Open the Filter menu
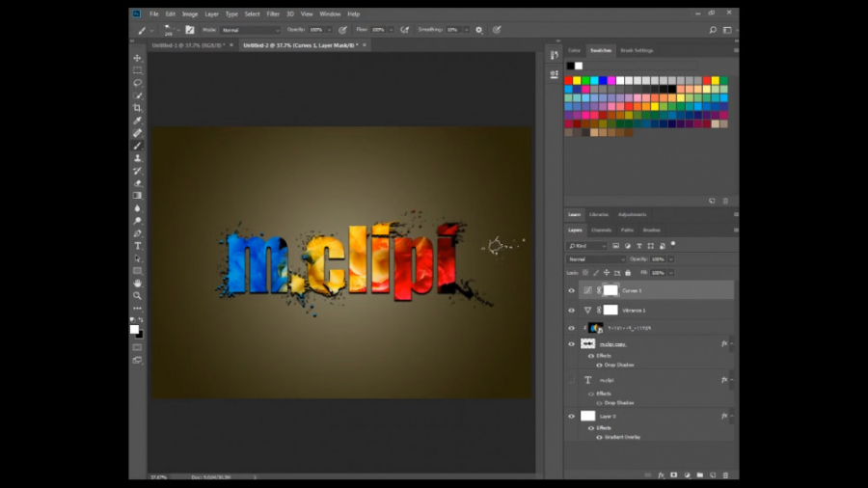 click(x=273, y=14)
